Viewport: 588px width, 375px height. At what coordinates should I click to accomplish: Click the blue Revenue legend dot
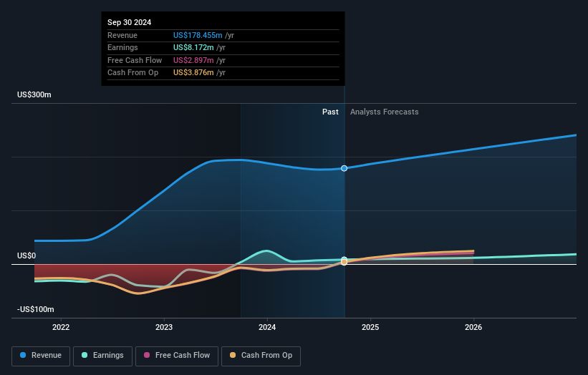tap(23, 355)
